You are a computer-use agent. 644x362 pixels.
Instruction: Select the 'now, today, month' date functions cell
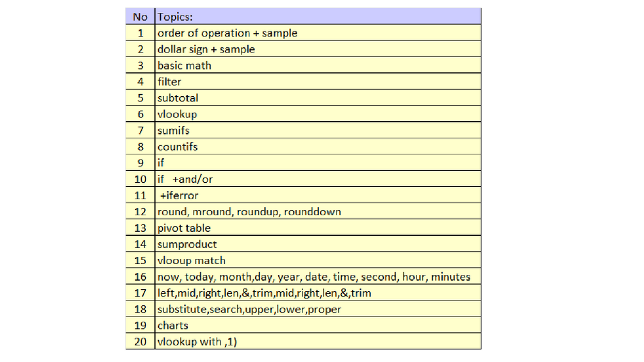pos(318,277)
